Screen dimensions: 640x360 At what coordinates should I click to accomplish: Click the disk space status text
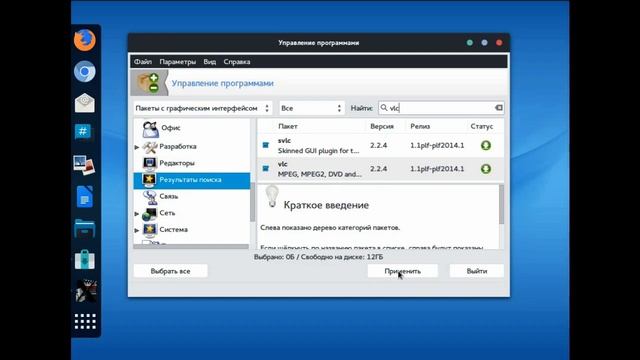click(x=318, y=257)
